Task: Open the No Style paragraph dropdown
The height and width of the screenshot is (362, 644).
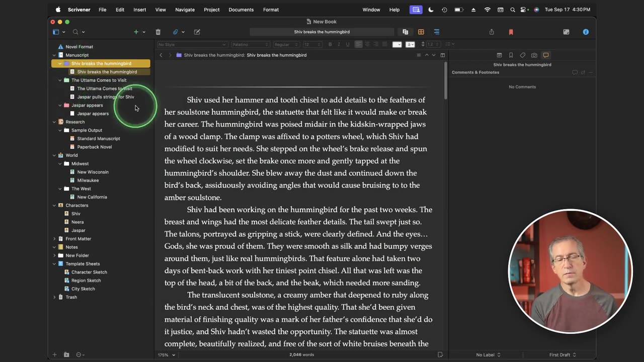Action: point(192,44)
